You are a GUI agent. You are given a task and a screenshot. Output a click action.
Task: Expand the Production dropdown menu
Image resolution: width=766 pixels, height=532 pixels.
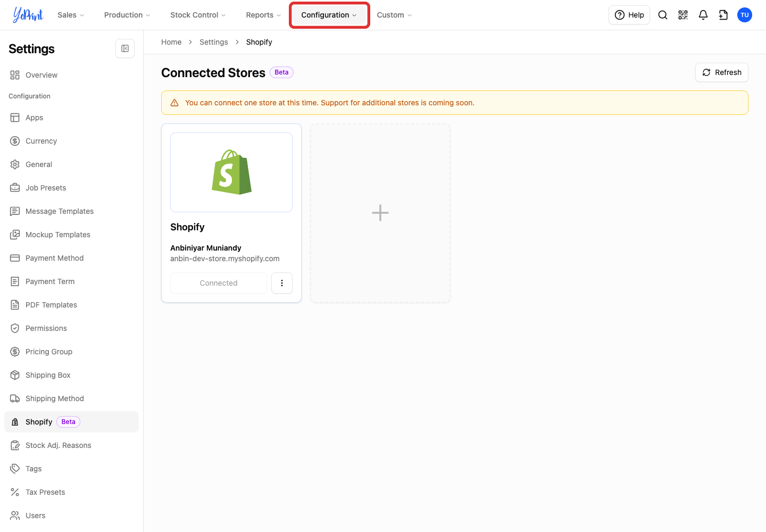click(127, 15)
